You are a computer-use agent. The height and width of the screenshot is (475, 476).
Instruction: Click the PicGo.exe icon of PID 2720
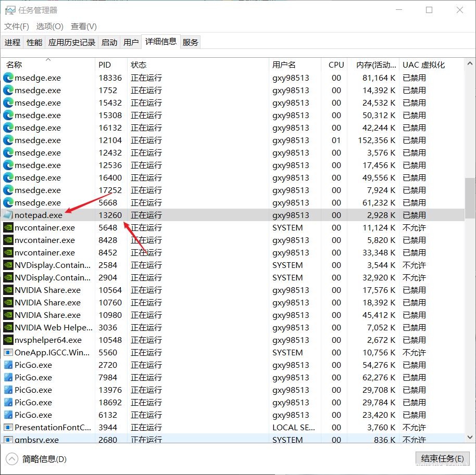[8, 365]
